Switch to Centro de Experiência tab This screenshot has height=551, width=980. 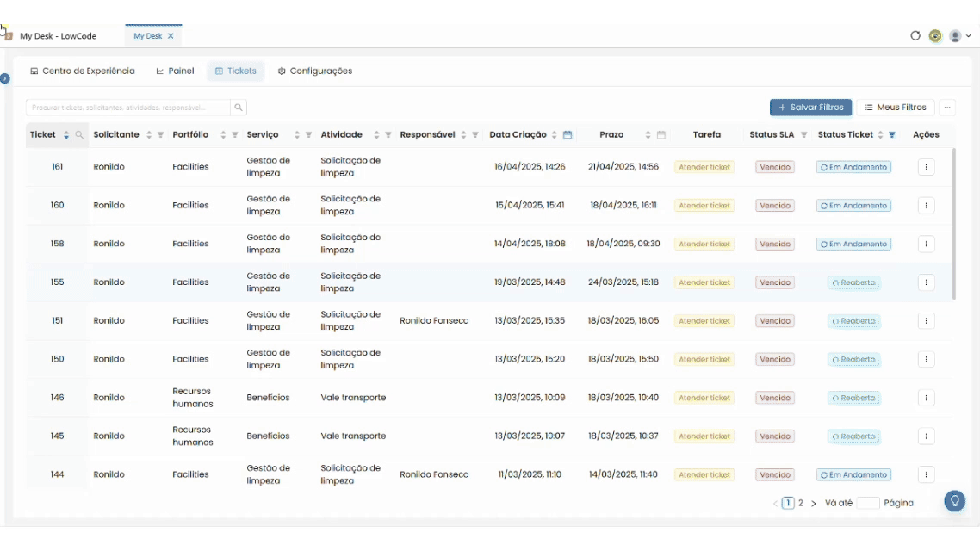(x=83, y=71)
